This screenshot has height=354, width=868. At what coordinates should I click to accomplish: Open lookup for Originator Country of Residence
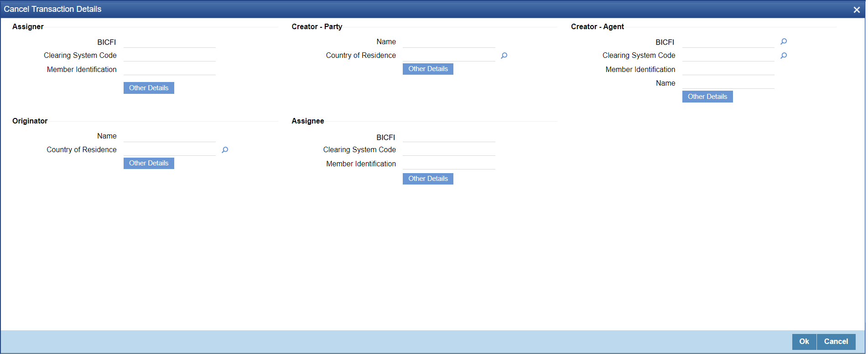(225, 150)
